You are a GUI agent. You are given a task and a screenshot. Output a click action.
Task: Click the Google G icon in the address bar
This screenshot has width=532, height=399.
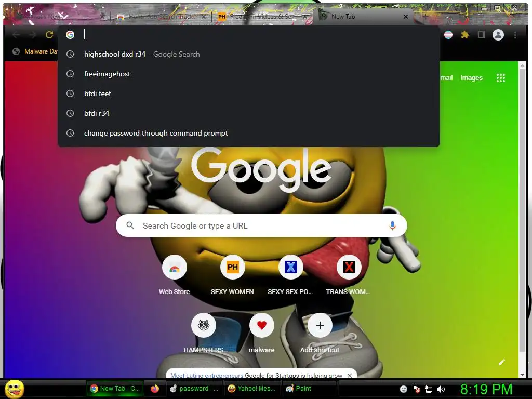pos(70,35)
